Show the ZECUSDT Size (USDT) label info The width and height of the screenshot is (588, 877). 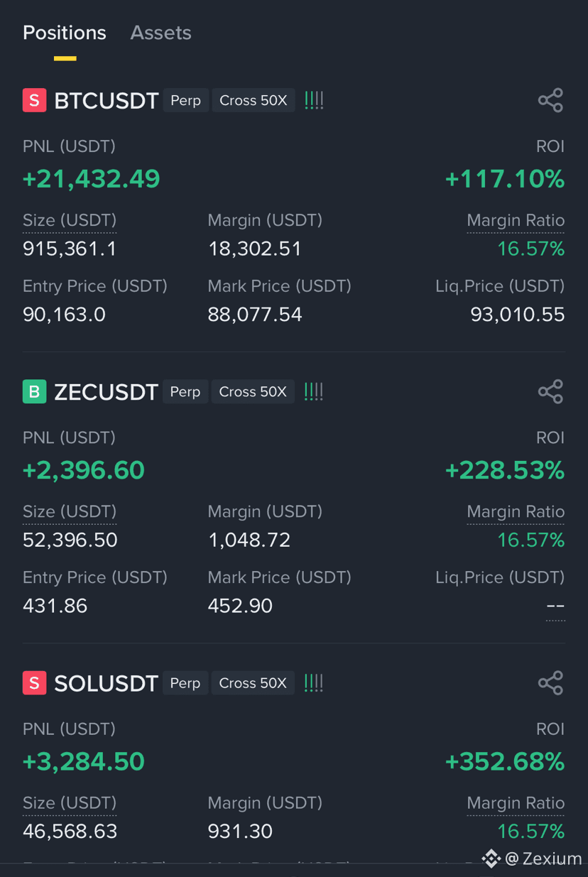(70, 512)
